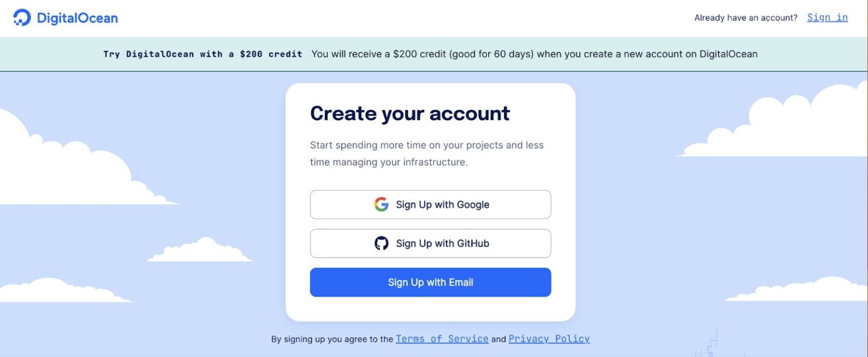Viewport: 868px width, 357px height.
Task: Click the "Already have an account?" text
Action: pos(745,18)
